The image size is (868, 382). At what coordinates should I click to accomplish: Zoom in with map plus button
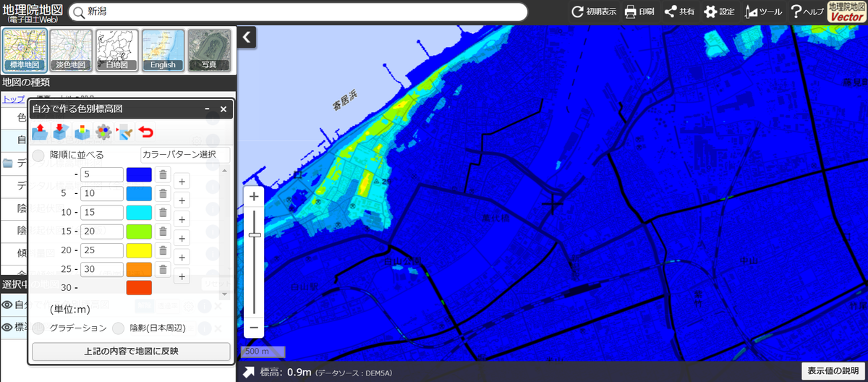[254, 197]
